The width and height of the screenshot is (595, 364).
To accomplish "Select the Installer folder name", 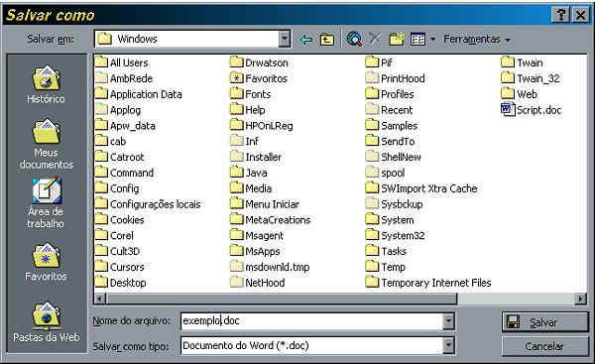I will coord(264,157).
